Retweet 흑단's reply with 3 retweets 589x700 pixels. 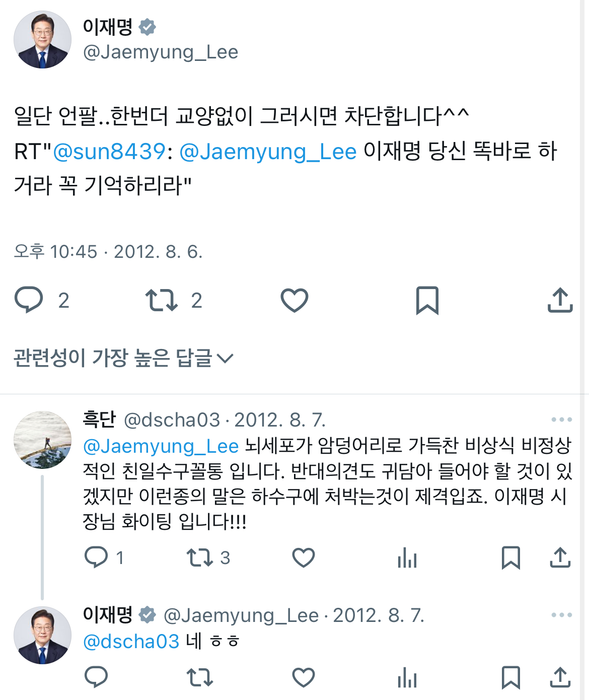(200, 558)
